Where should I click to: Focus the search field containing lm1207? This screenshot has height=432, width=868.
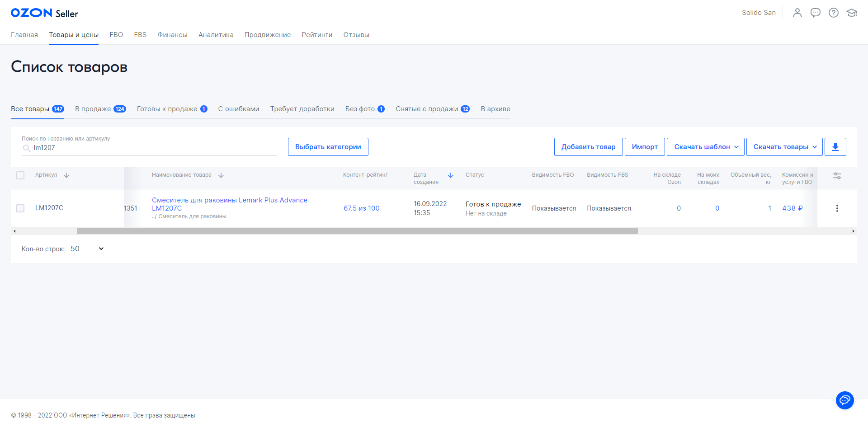[x=149, y=148]
